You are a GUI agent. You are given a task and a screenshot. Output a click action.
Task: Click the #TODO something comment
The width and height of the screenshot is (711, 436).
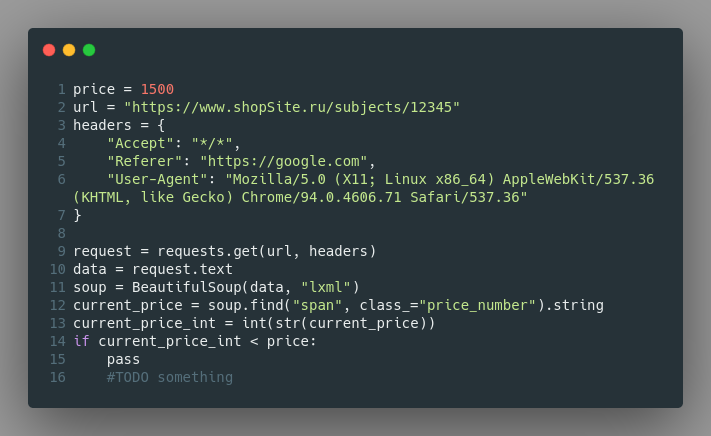pos(170,377)
